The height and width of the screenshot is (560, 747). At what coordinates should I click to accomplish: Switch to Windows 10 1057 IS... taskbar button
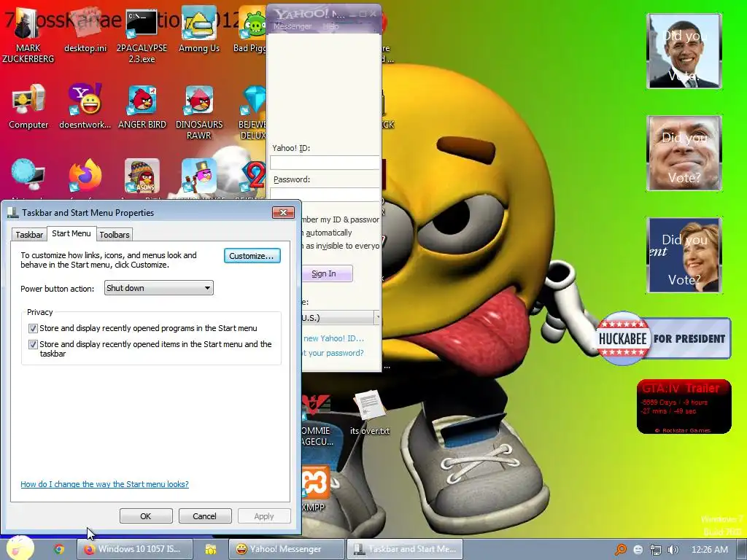point(135,549)
